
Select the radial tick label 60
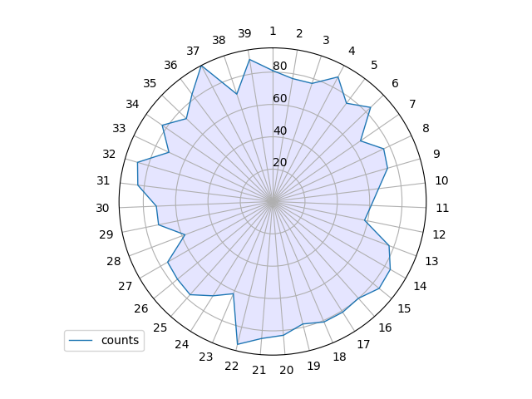click(280, 98)
